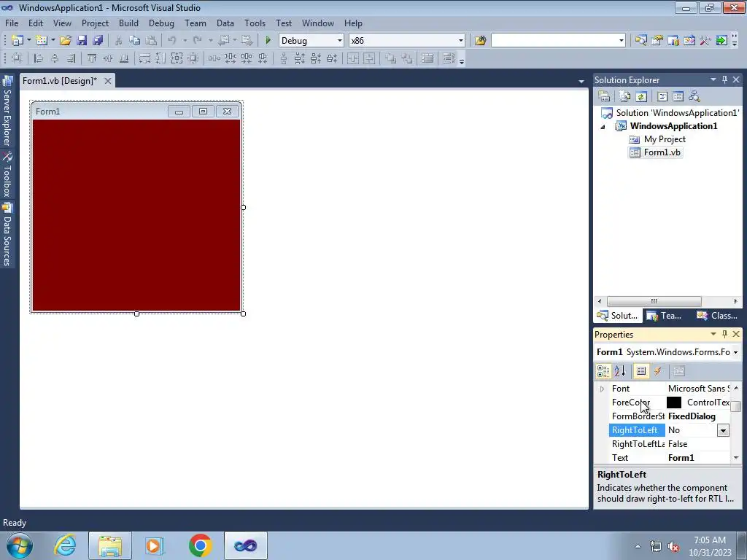Open the Find search combo box dropdown
The width and height of the screenshot is (747, 560).
621,41
